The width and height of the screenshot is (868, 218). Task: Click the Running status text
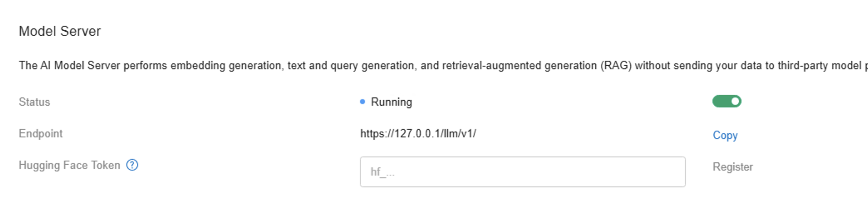point(392,102)
